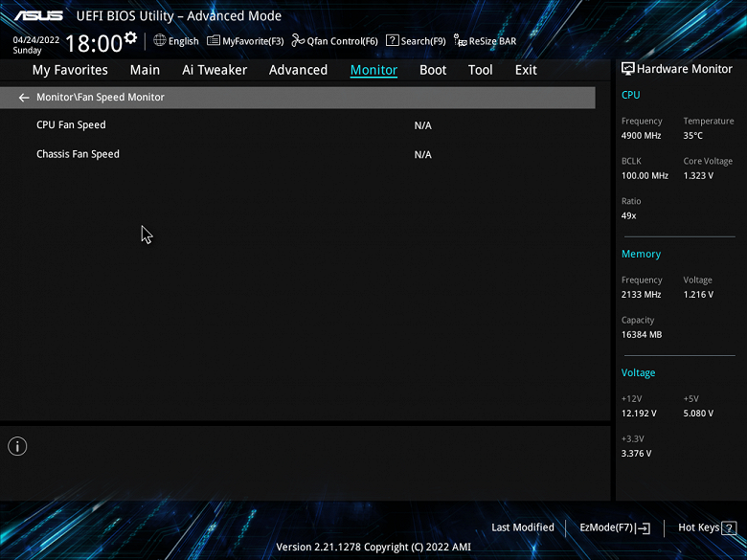747x560 pixels.
Task: Click the English language button
Action: coord(184,41)
